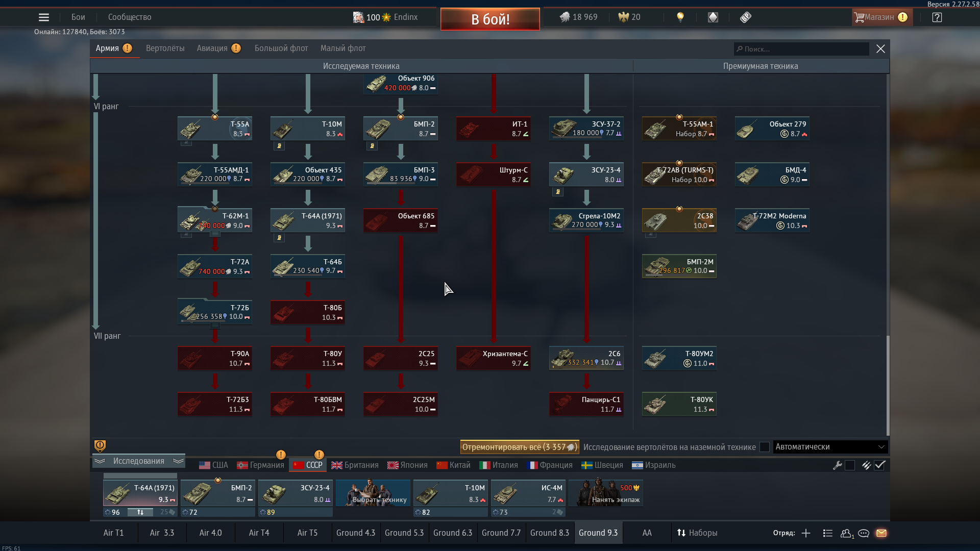Select Германия nation tab
This screenshot has width=980, height=551.
point(260,465)
